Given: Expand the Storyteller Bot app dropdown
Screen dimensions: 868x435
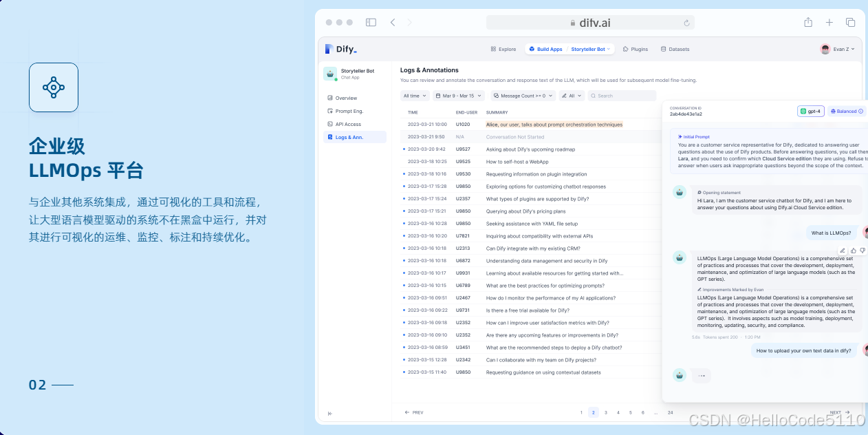Looking at the screenshot, I should click(x=591, y=49).
